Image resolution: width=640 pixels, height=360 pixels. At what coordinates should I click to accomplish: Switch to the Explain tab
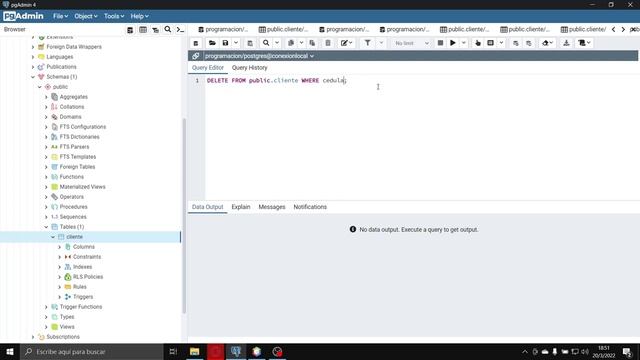click(241, 207)
